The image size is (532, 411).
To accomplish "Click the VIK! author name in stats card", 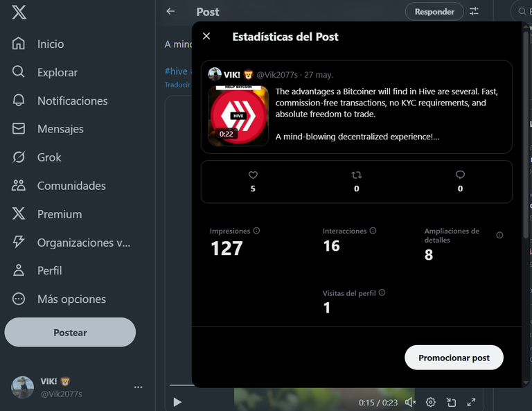I will click(x=232, y=75).
